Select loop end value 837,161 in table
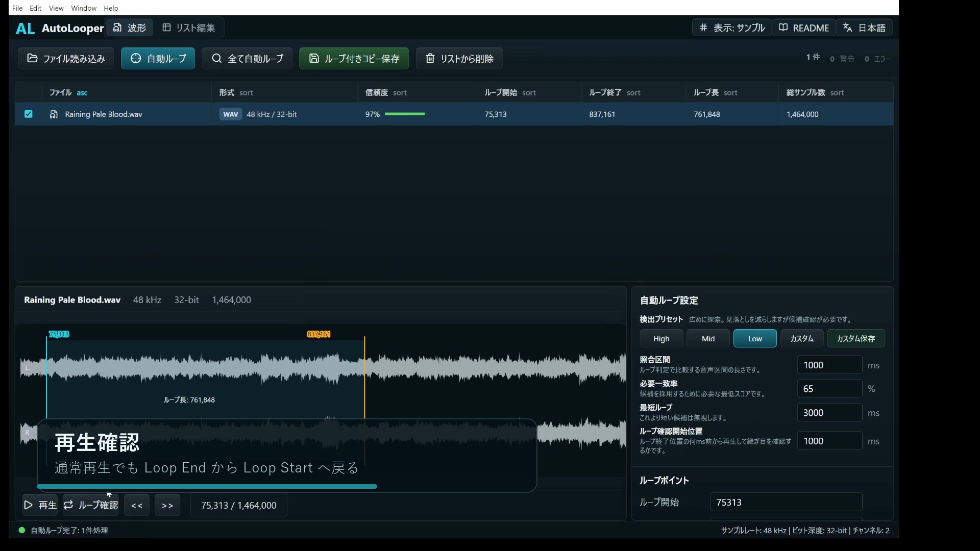 coord(602,114)
